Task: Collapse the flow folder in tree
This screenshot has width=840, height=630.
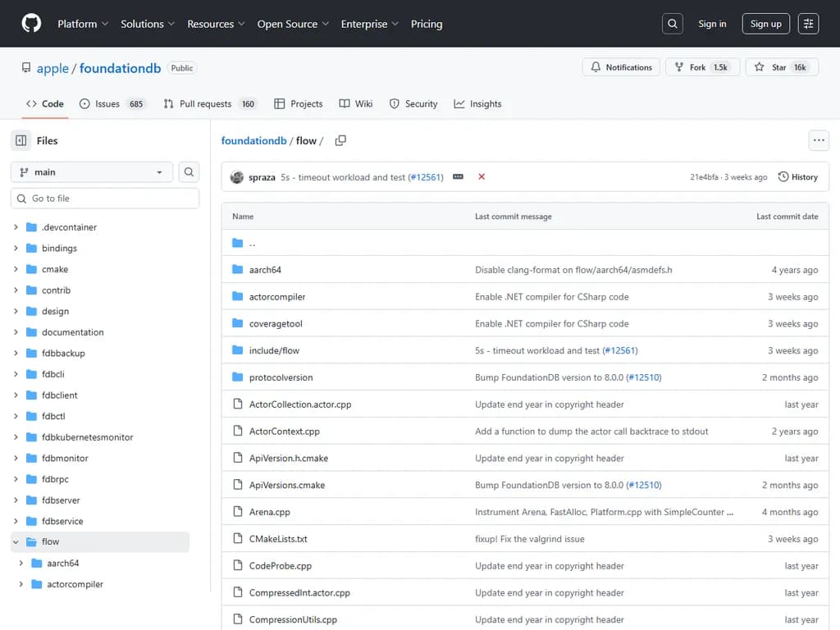Action: (x=16, y=542)
